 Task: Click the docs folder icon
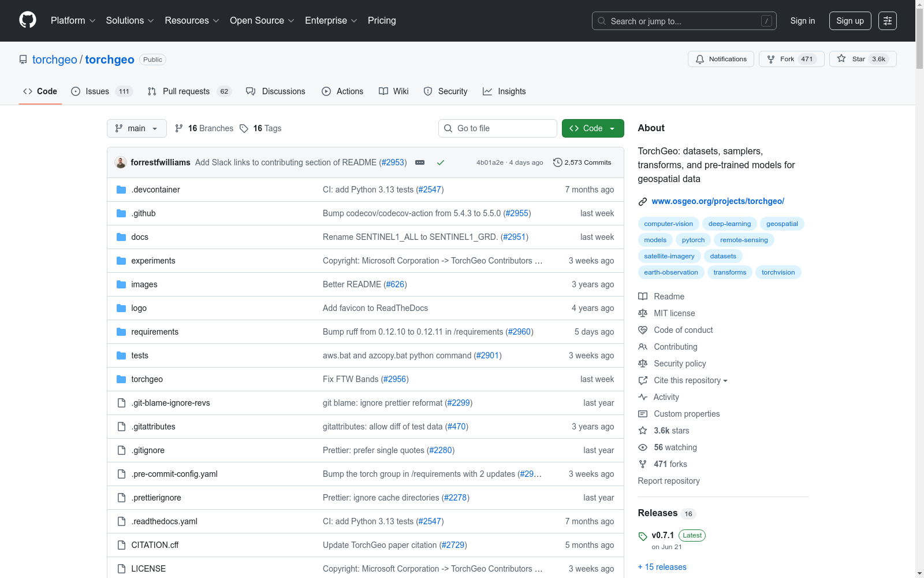point(121,237)
